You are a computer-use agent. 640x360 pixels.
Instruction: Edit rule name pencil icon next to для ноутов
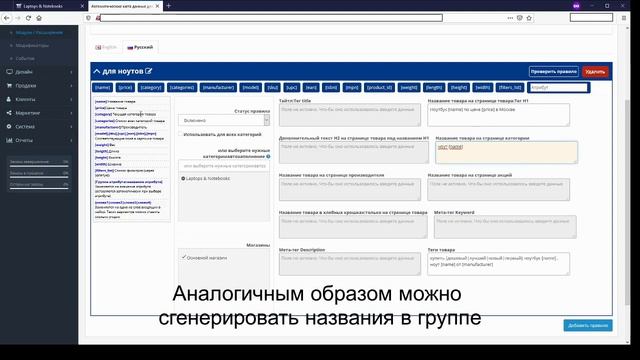(x=149, y=71)
